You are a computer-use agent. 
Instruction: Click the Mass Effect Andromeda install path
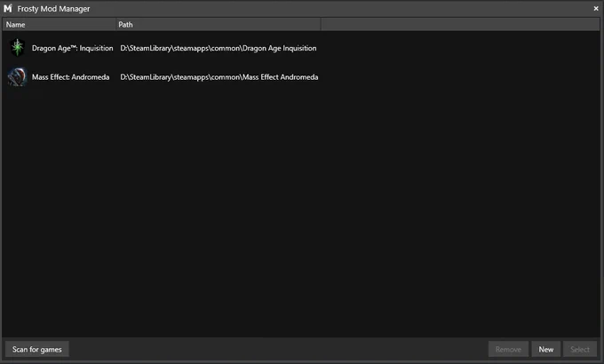[219, 77]
